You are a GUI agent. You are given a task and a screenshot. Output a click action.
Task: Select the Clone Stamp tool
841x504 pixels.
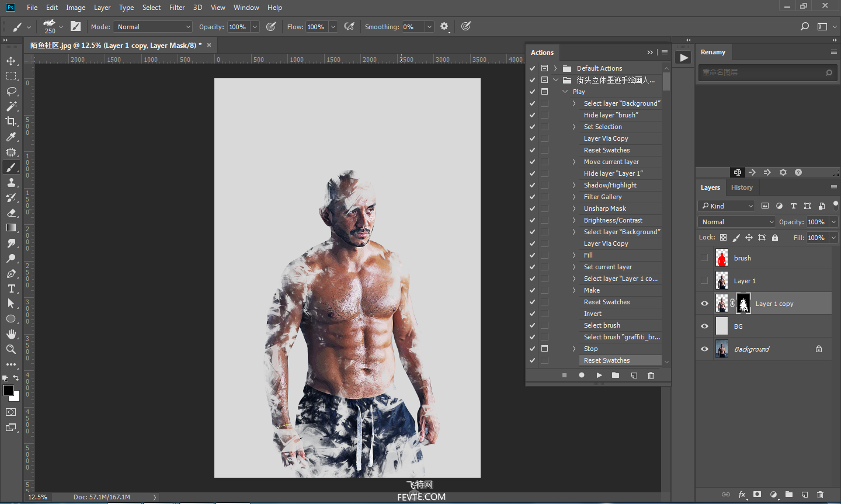(11, 182)
